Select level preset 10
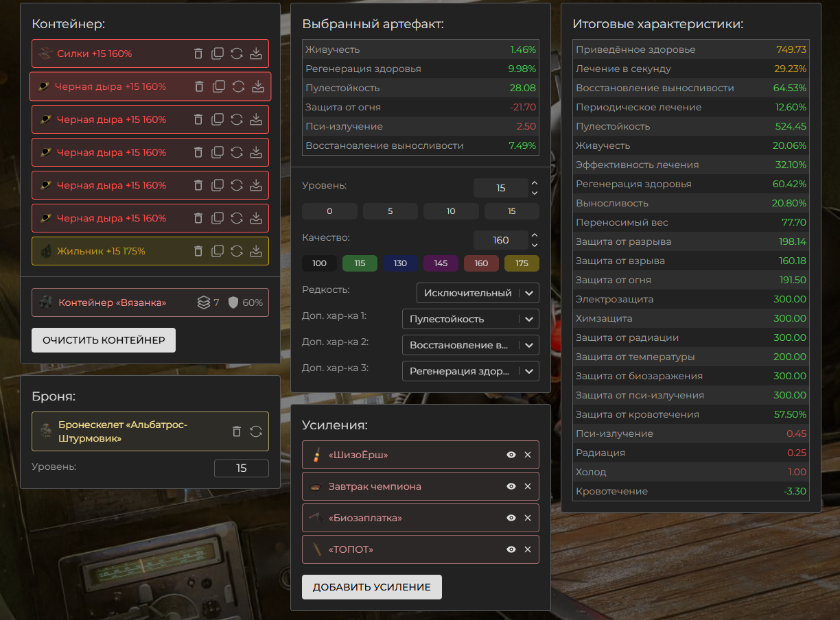 coord(451,211)
